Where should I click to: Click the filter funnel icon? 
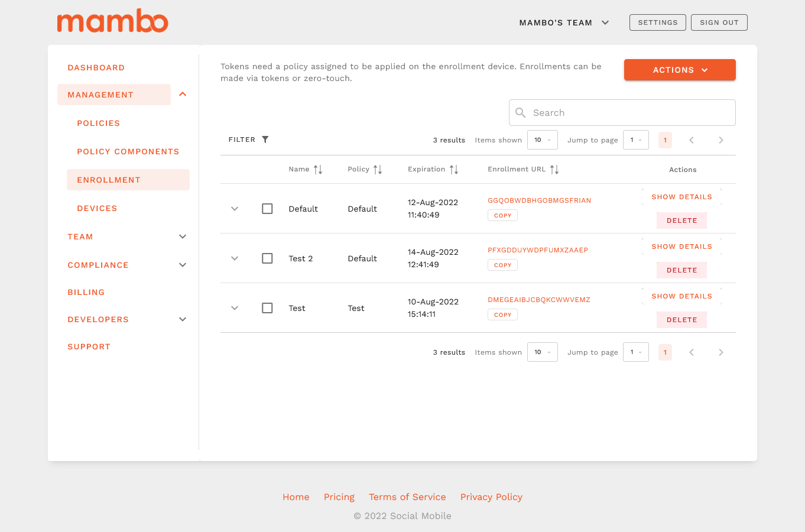265,140
